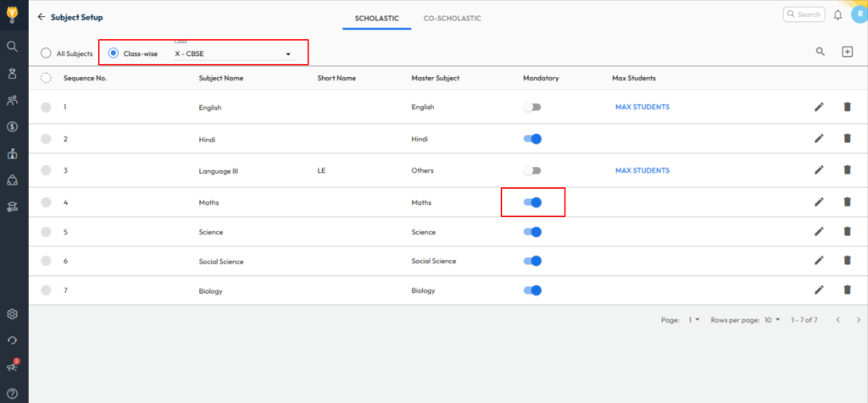Select the All Subjects radio button
Image resolution: width=868 pixels, height=403 pixels.
click(46, 53)
